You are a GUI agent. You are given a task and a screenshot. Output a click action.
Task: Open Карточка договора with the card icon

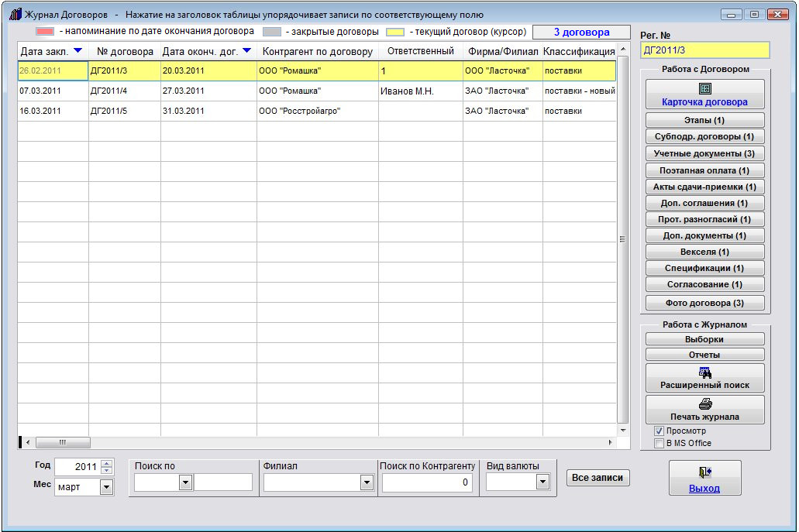pos(704,89)
